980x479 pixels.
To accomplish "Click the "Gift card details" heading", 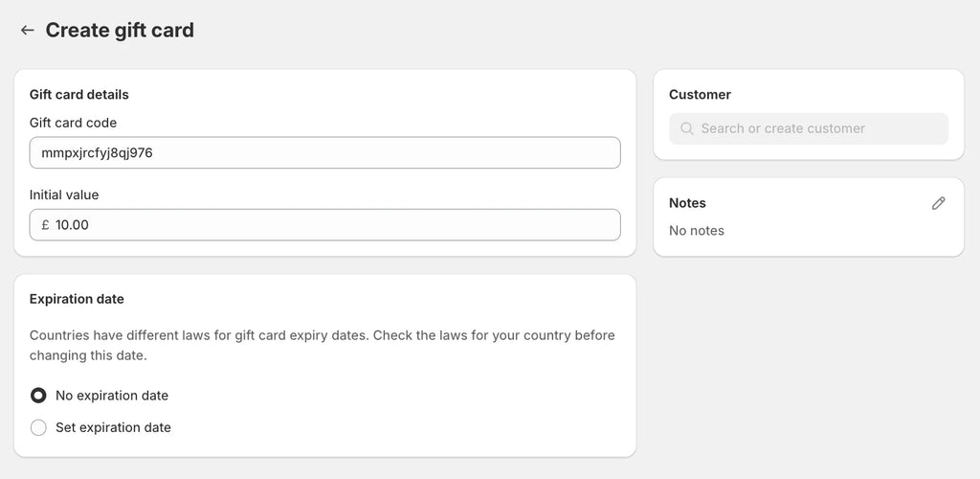I will (79, 95).
